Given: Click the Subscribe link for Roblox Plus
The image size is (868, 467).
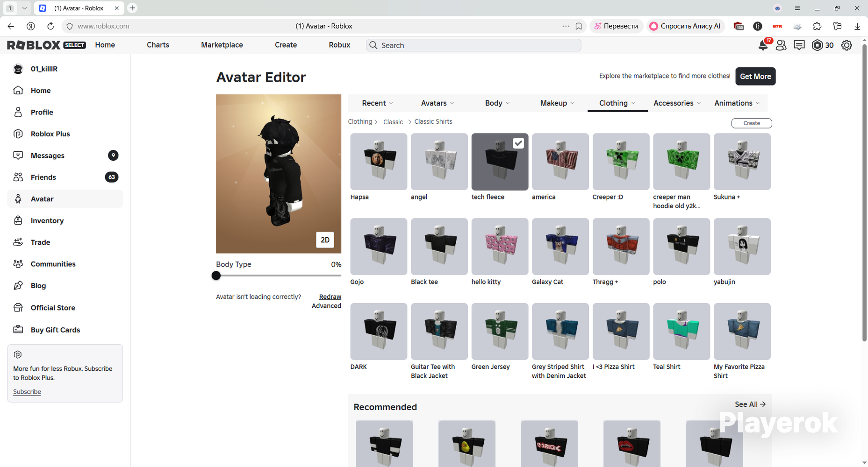Looking at the screenshot, I should 27,392.
